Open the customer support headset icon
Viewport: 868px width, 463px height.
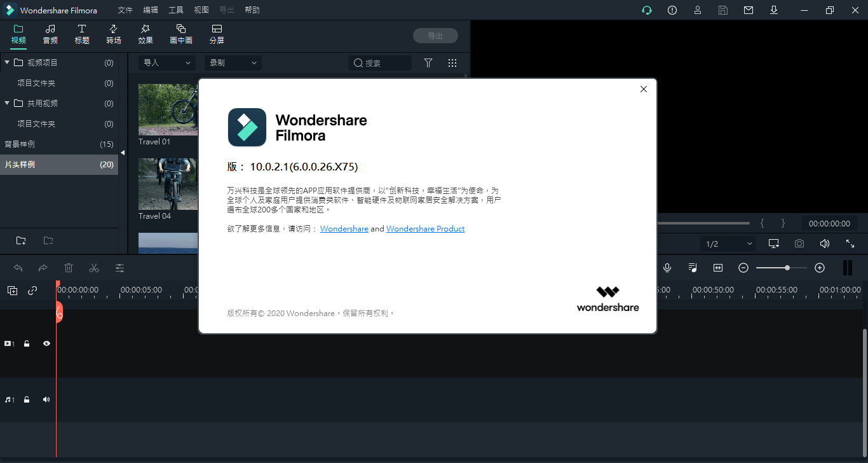(647, 10)
